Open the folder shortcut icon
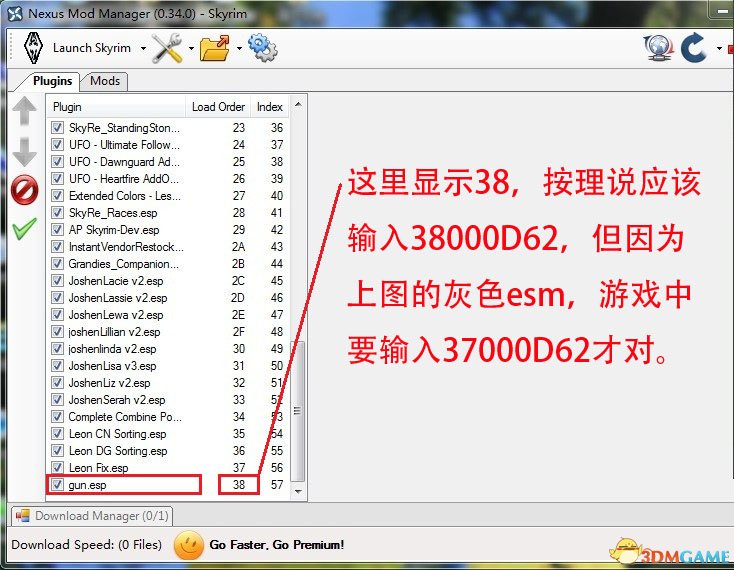 214,48
